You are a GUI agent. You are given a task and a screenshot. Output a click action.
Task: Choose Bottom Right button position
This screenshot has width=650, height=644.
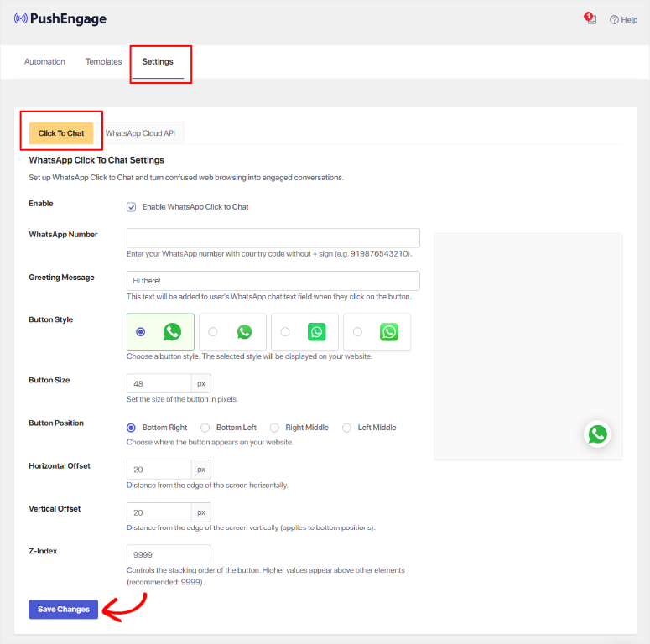pyautogui.click(x=131, y=428)
